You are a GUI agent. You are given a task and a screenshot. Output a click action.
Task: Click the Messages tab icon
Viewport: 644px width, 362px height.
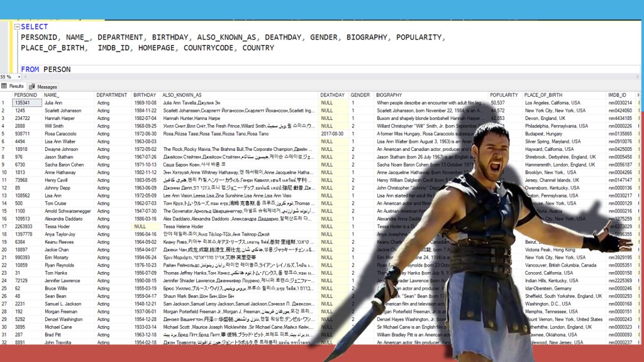[x=32, y=87]
